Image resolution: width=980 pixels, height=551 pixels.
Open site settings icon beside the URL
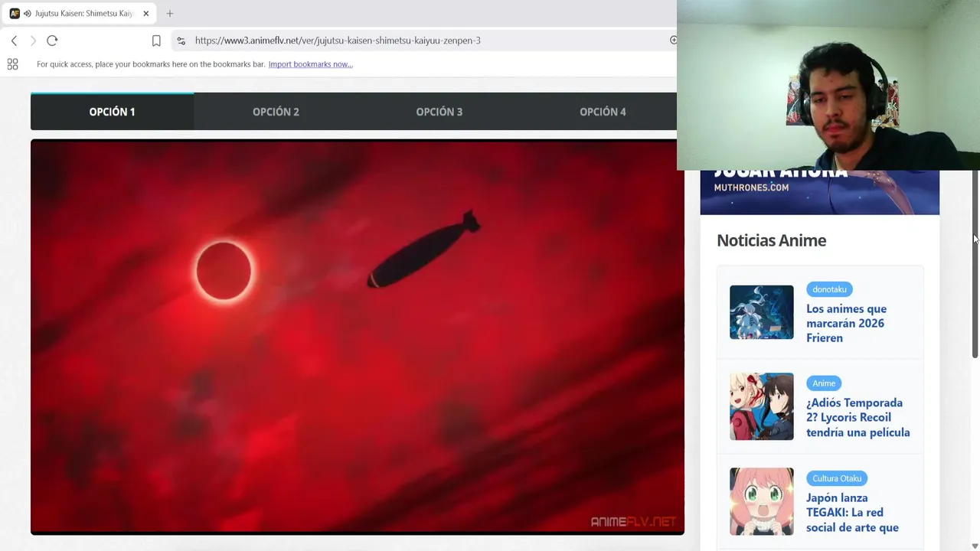[181, 41]
